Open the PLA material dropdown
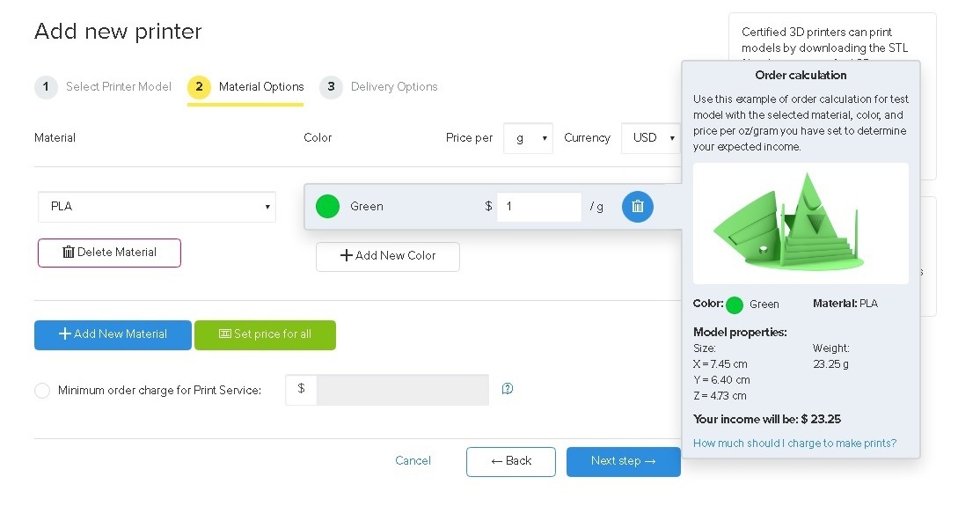980x506 pixels. click(x=157, y=207)
